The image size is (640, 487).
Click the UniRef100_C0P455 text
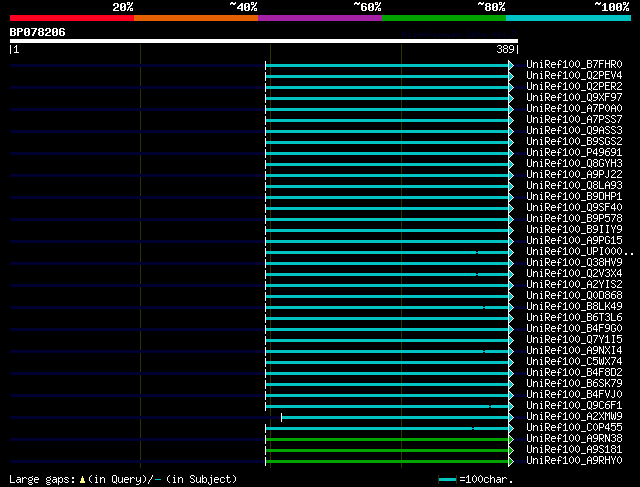[x=574, y=428]
